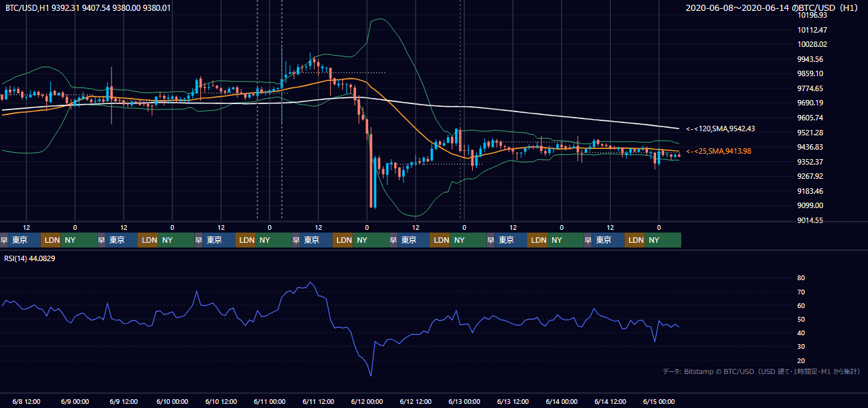This screenshot has height=408, width=868.
Task: Select the 120 SMA 9542.43 label
Action: (721, 129)
